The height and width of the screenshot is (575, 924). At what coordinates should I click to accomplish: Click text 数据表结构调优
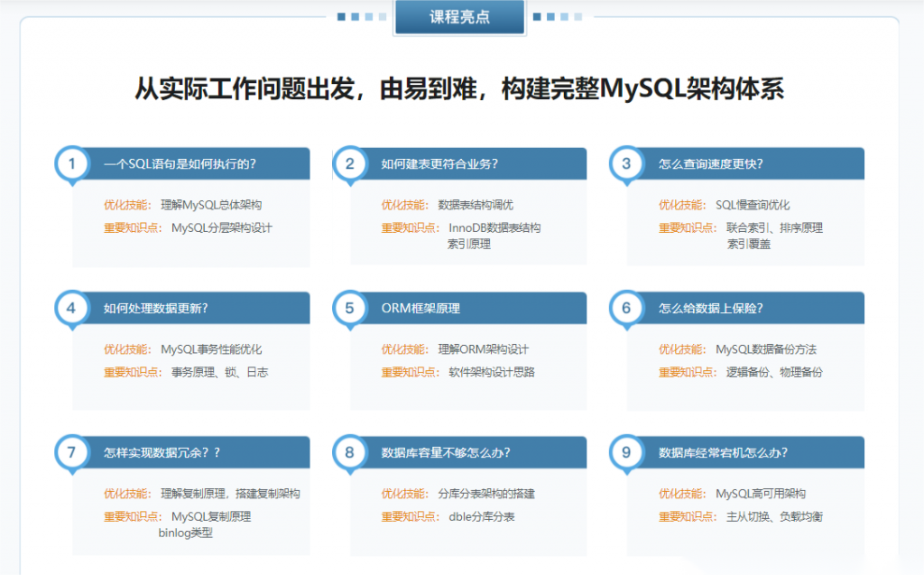[476, 205]
